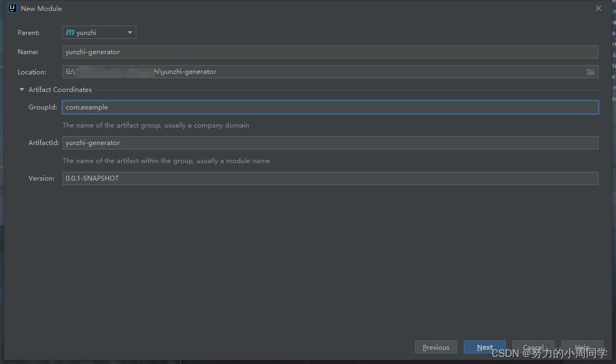The image size is (616, 364).
Task: Click the Previous button
Action: click(436, 347)
